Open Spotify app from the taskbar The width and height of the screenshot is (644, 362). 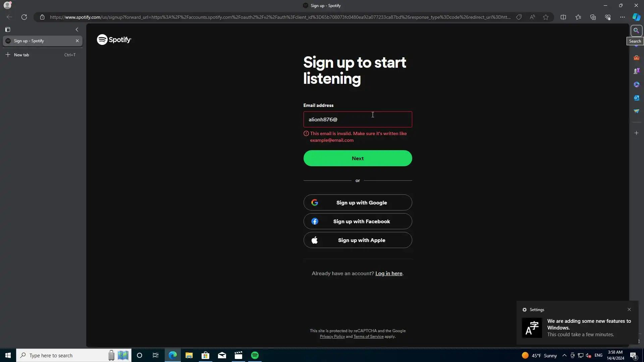(255, 355)
